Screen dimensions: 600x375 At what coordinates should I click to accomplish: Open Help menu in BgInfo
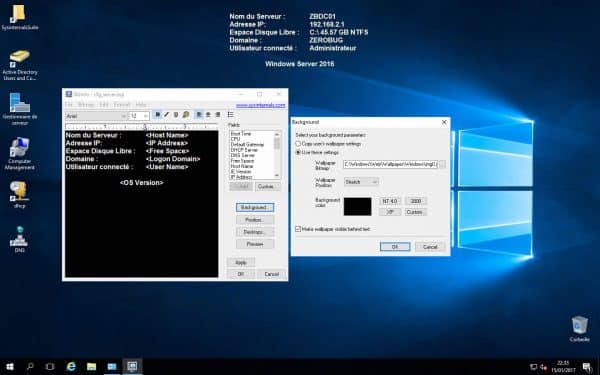pos(141,104)
